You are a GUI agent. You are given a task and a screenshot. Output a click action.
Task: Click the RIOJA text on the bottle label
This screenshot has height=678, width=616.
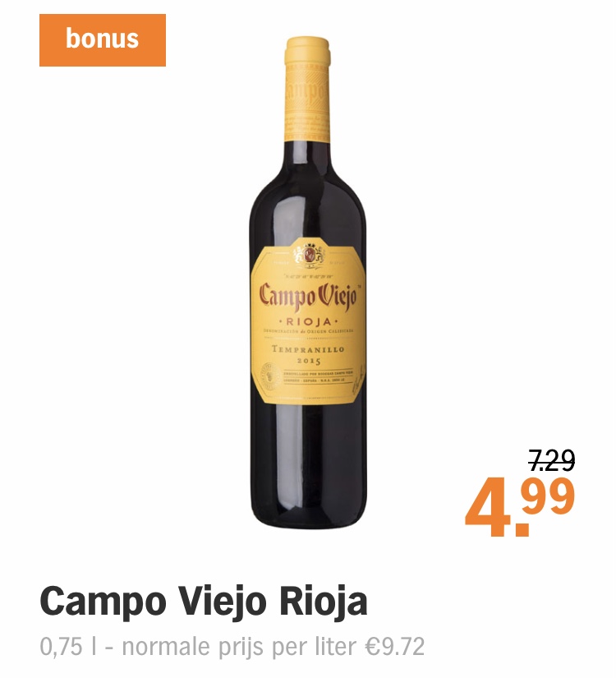tap(308, 321)
